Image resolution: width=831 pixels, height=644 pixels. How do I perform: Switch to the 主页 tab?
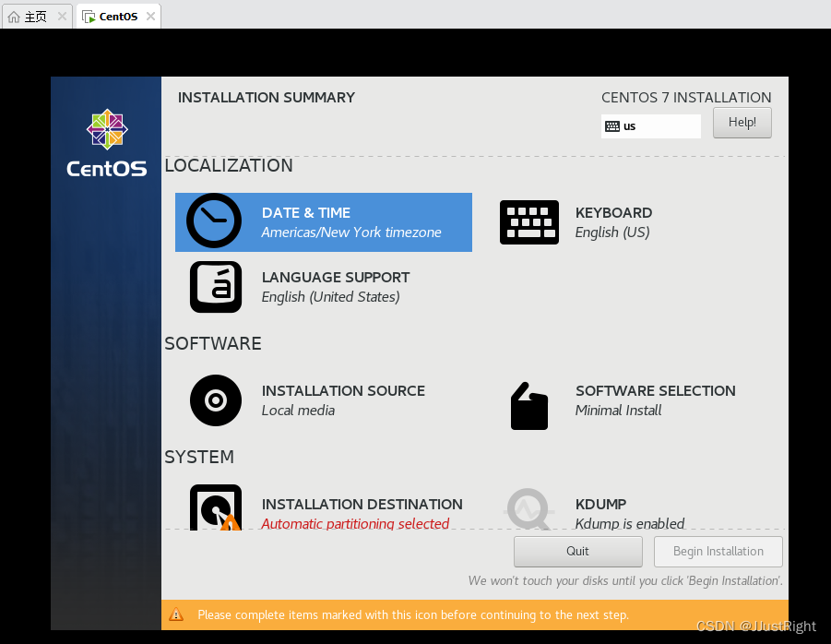(x=37, y=17)
